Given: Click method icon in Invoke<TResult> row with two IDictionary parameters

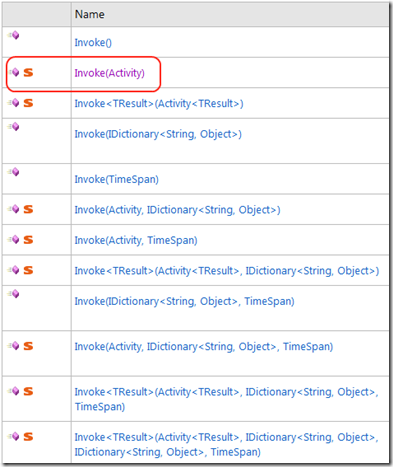Looking at the screenshot, I should coord(14,436).
